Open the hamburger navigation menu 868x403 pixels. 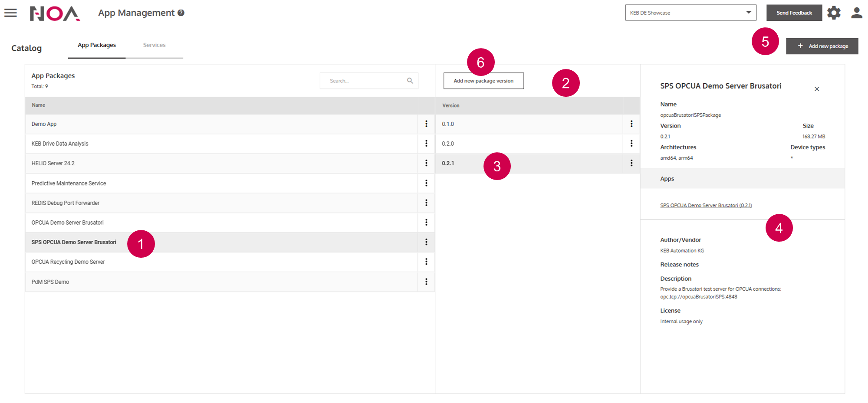10,13
